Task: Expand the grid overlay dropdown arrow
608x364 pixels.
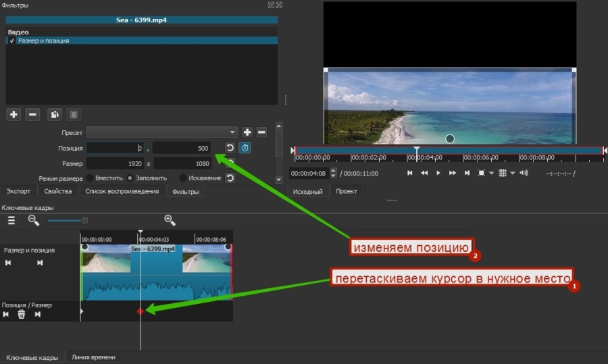Action: pos(512,173)
